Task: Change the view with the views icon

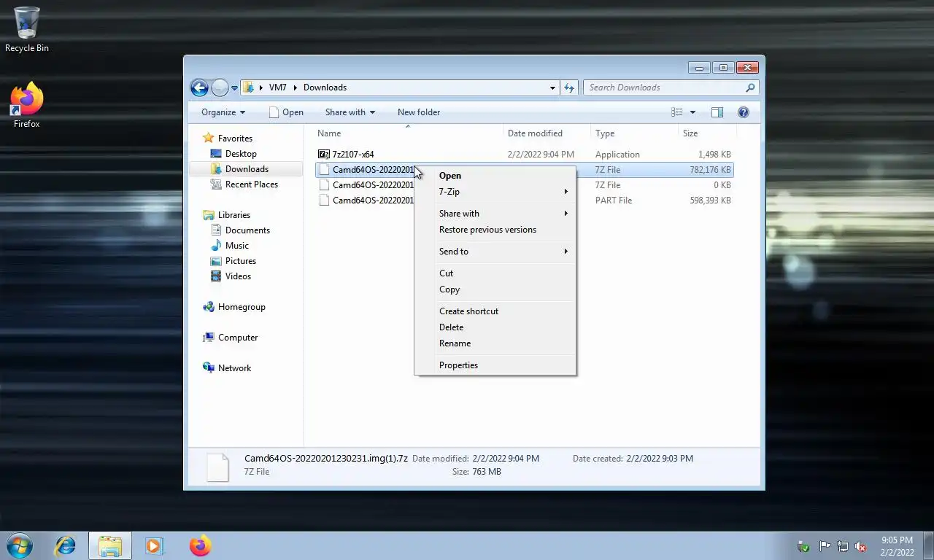Action: pyautogui.click(x=677, y=112)
